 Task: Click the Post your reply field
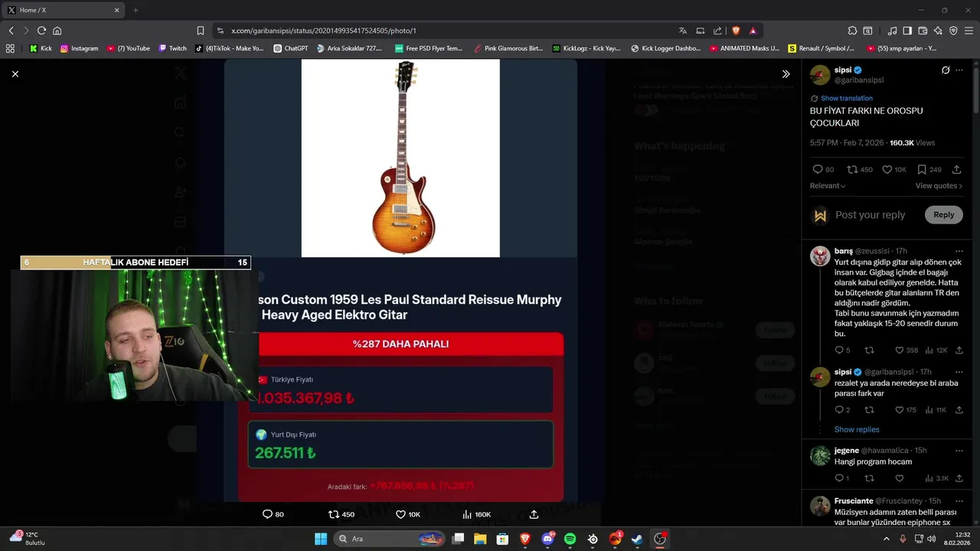tap(871, 215)
